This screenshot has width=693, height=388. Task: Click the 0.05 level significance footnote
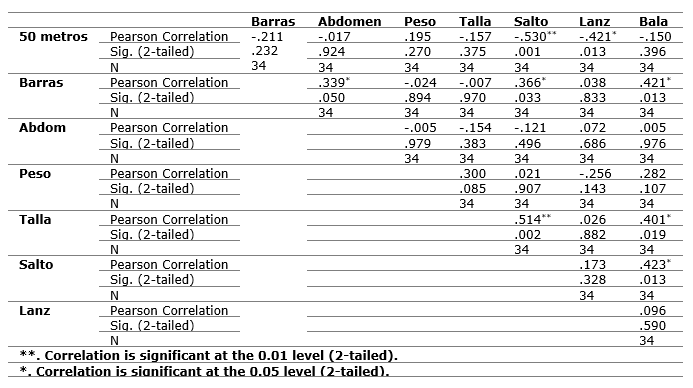[204, 371]
